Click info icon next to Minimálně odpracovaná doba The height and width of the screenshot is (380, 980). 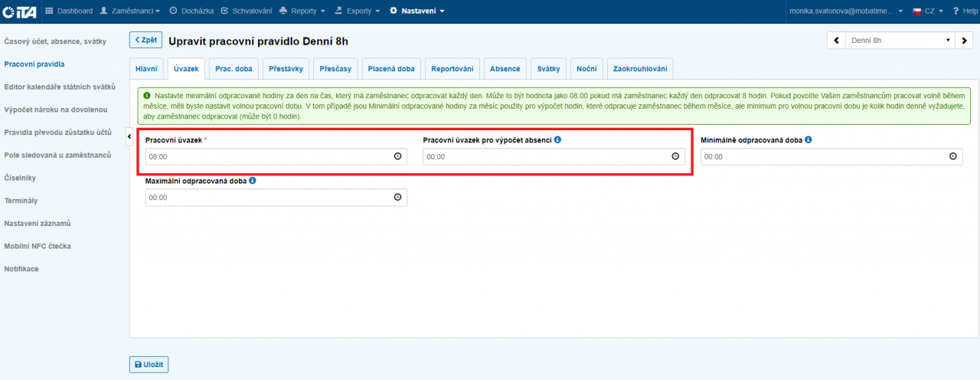tap(808, 139)
